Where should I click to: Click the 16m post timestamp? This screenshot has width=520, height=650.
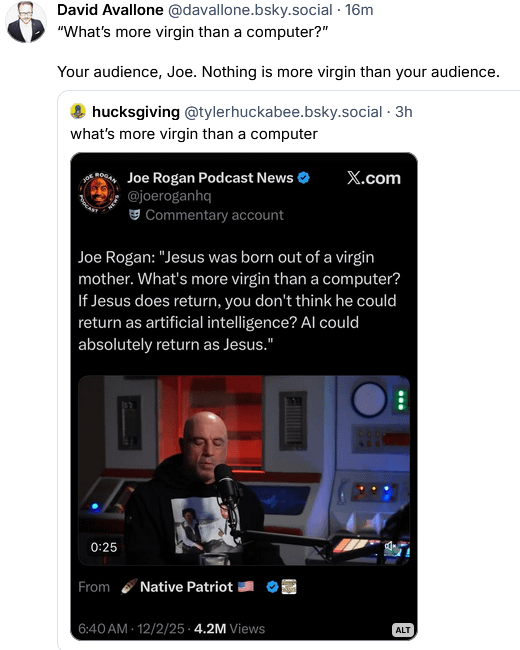(359, 10)
